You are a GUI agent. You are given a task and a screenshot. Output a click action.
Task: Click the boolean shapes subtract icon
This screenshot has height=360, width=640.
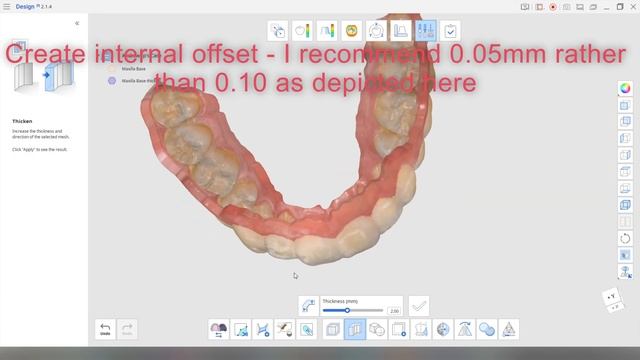coord(377,329)
